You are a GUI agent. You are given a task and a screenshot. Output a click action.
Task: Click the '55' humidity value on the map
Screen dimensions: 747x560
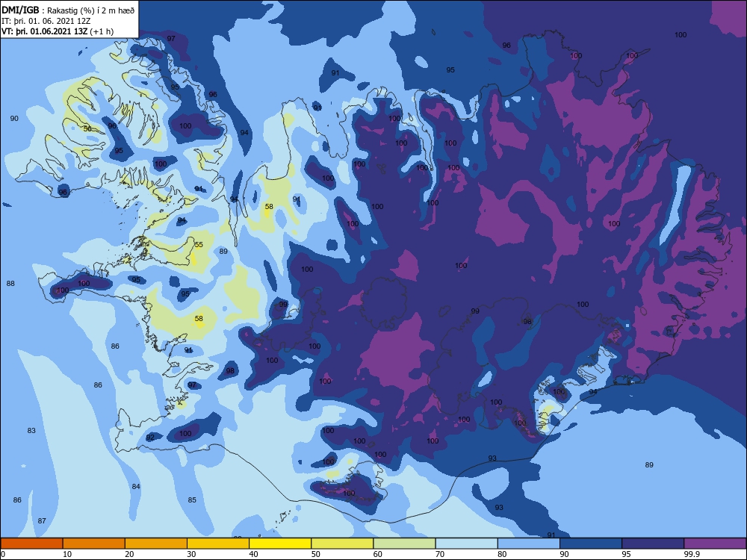(199, 245)
